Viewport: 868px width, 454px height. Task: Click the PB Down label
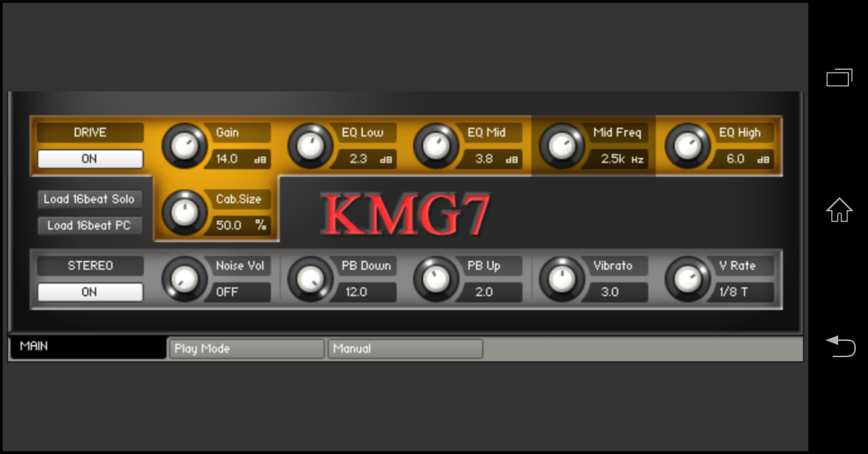(x=367, y=266)
